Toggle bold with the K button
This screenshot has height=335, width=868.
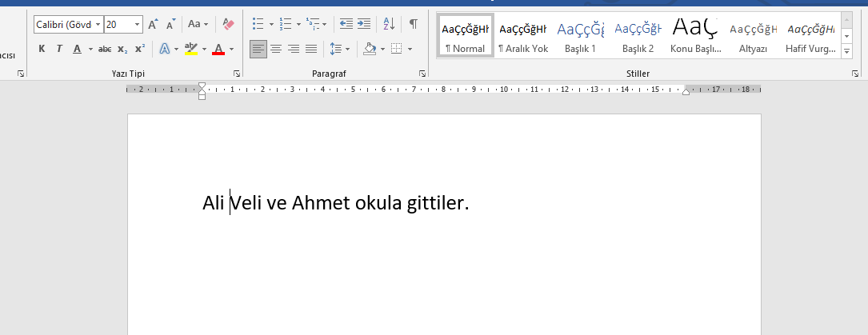[x=42, y=49]
